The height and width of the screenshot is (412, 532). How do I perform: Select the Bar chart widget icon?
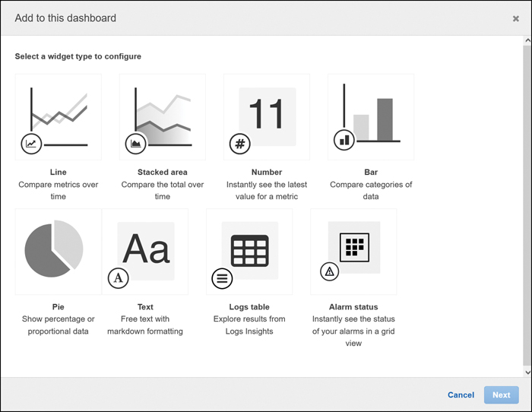point(371,117)
